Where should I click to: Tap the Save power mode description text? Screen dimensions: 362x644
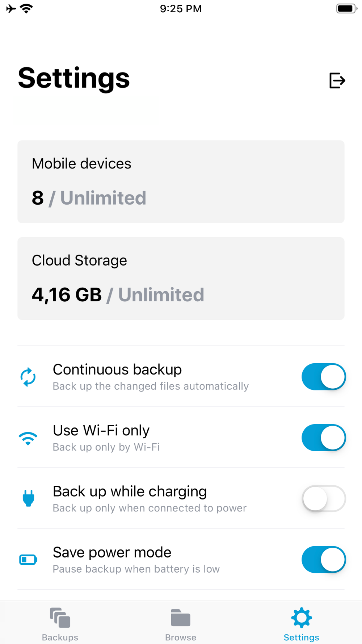[x=136, y=569]
